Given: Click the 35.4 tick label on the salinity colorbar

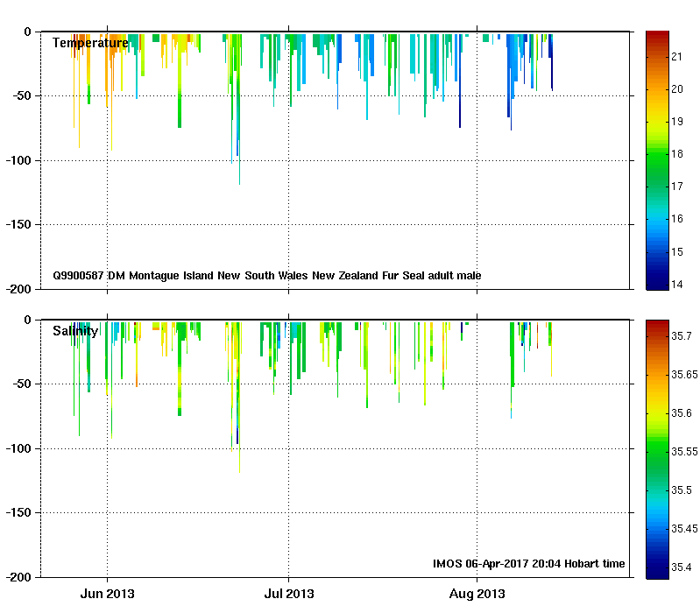Looking at the screenshot, I should [684, 567].
